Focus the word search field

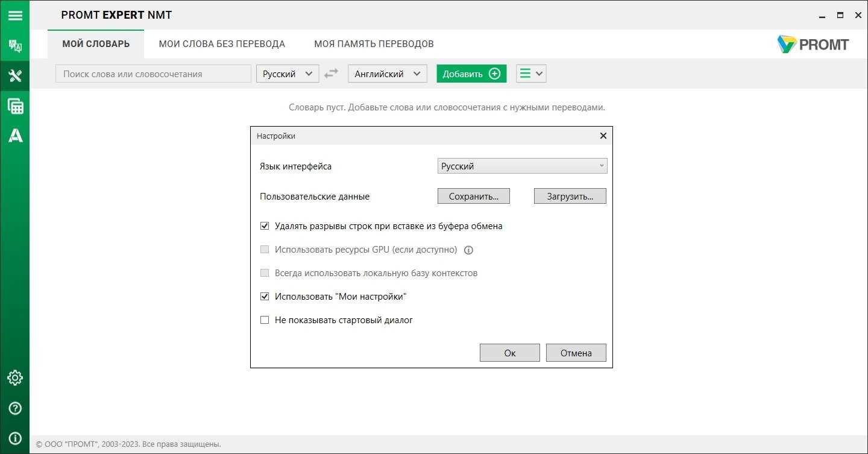[153, 74]
